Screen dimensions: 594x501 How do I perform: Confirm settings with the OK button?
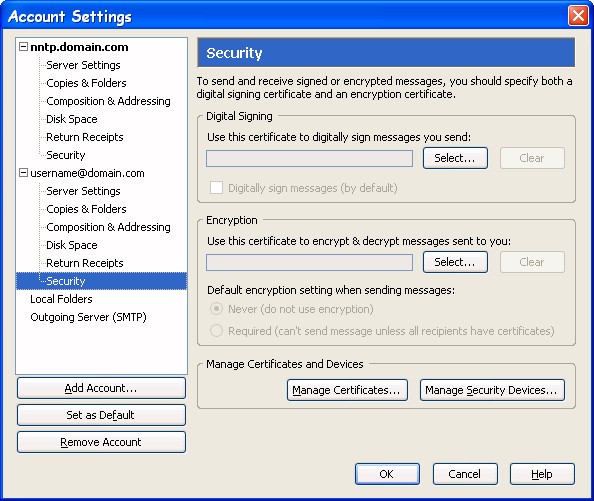[x=387, y=474]
